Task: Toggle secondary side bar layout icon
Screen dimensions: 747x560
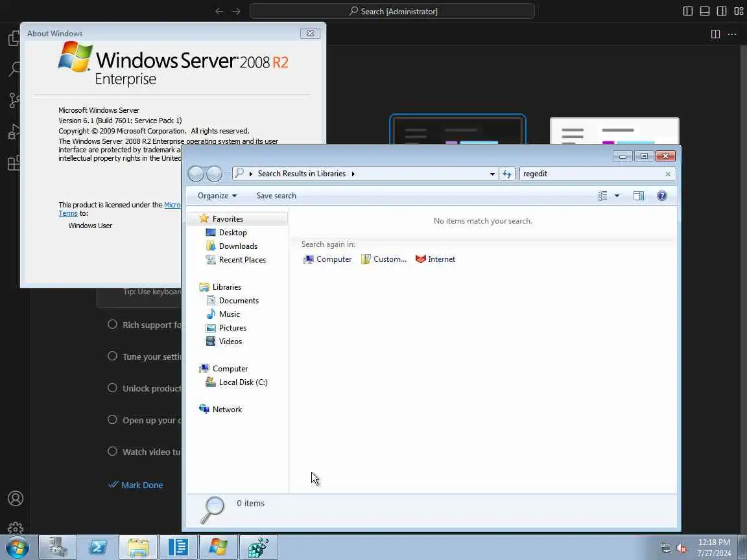Action: 722,11
